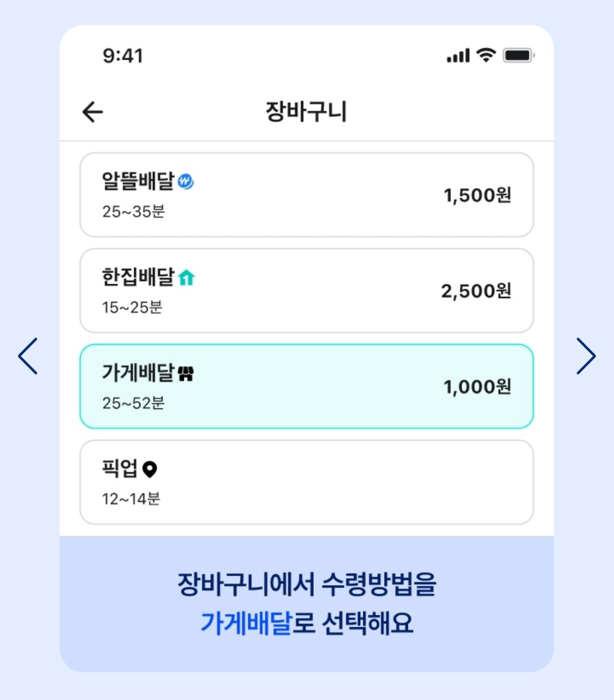Go to the previous slide arrow
614x700 pixels.
coord(28,356)
